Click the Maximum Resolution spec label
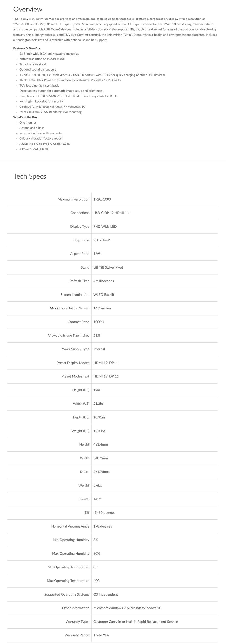Image resolution: width=226 pixels, height=644 pixels. (73, 199)
